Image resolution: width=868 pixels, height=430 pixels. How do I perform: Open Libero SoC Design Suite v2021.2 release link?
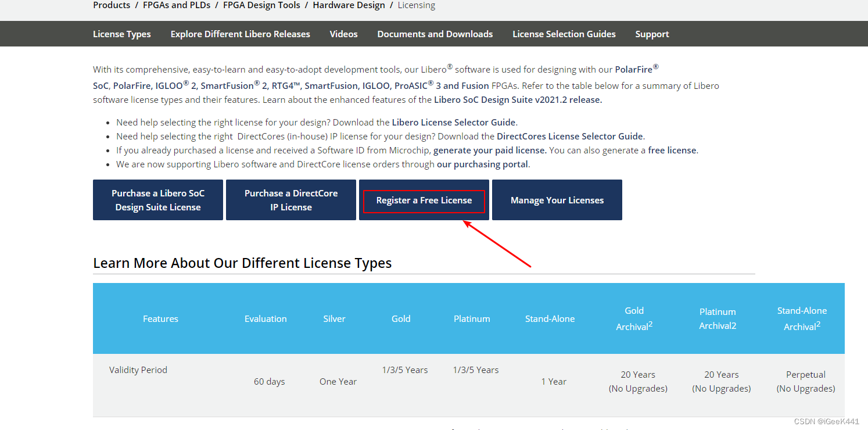(x=518, y=100)
